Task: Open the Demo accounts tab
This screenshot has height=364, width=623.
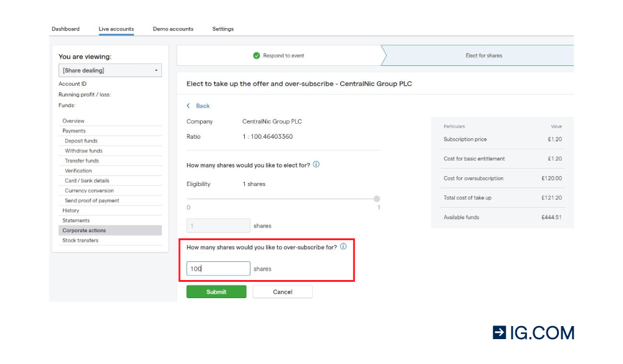Action: [173, 29]
